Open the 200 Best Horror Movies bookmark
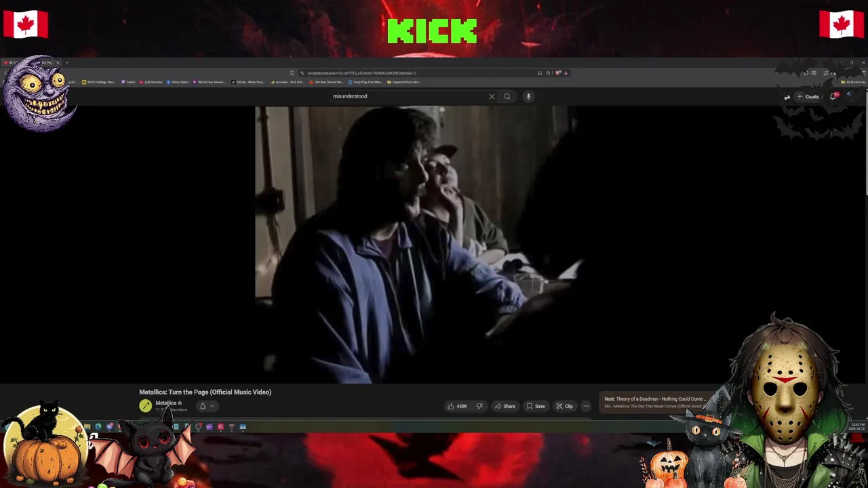Image resolution: width=868 pixels, height=488 pixels. click(327, 82)
